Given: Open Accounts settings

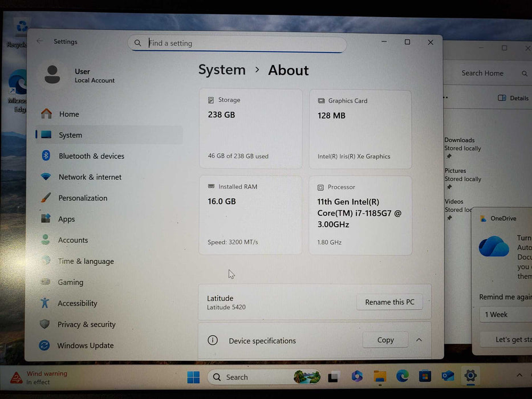Looking at the screenshot, I should pos(74,240).
